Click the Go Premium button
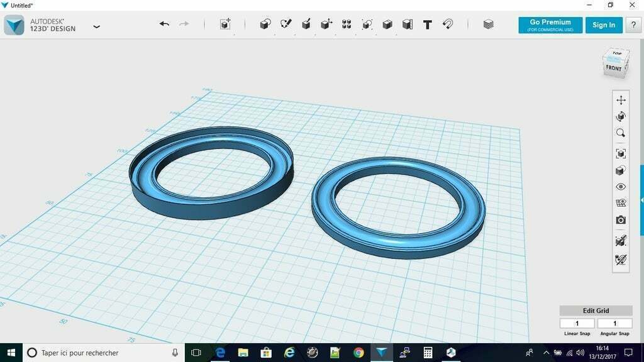The height and width of the screenshot is (362, 644). tap(550, 25)
